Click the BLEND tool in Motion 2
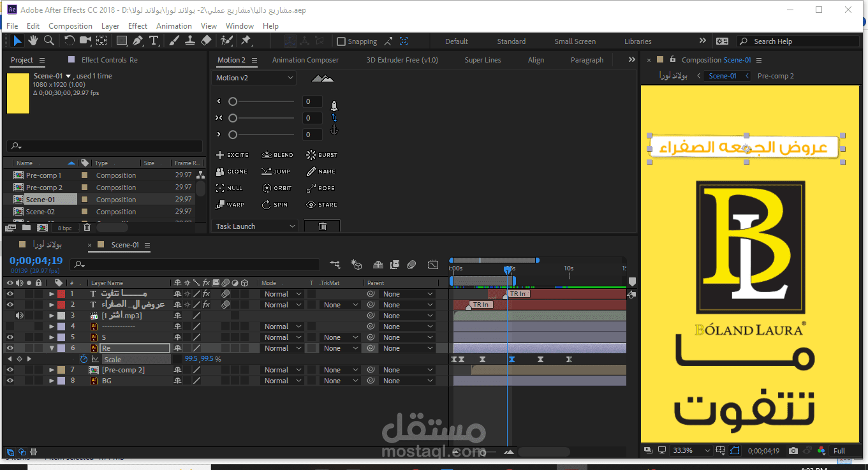Screen dimensions: 868x470 278,155
